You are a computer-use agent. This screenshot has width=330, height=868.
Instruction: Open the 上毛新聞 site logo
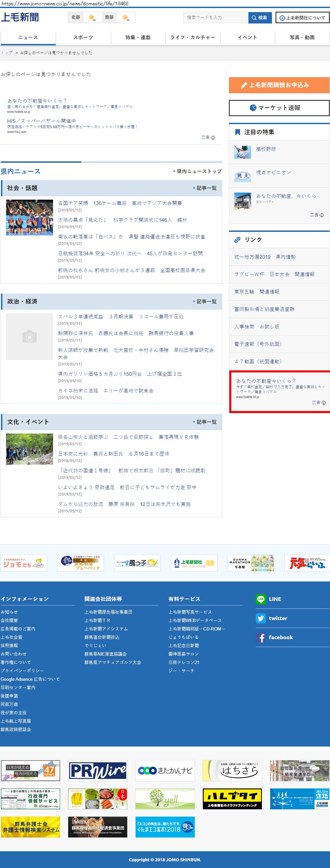20,17
